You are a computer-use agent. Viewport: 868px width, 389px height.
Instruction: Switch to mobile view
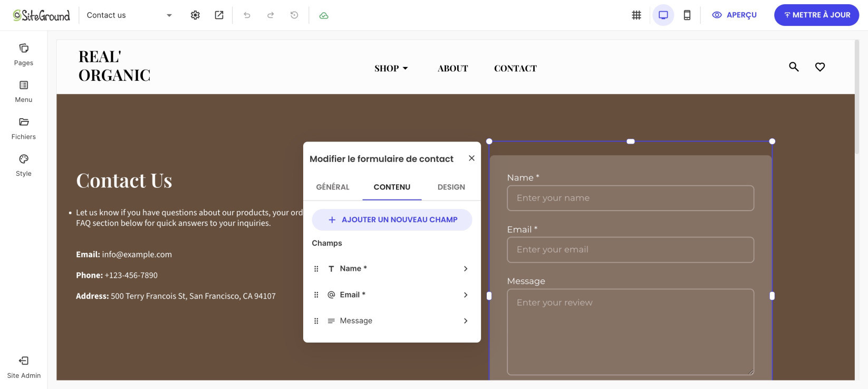click(687, 15)
